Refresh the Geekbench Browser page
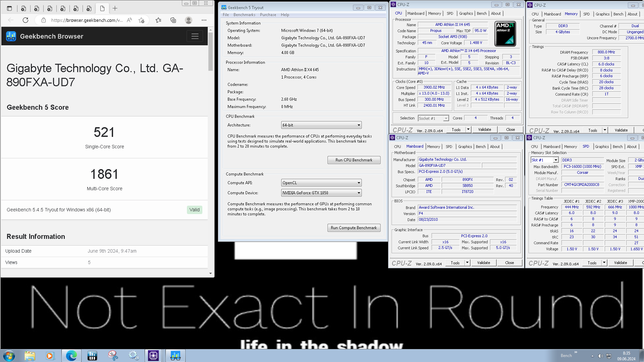644x362 pixels. coord(26,20)
